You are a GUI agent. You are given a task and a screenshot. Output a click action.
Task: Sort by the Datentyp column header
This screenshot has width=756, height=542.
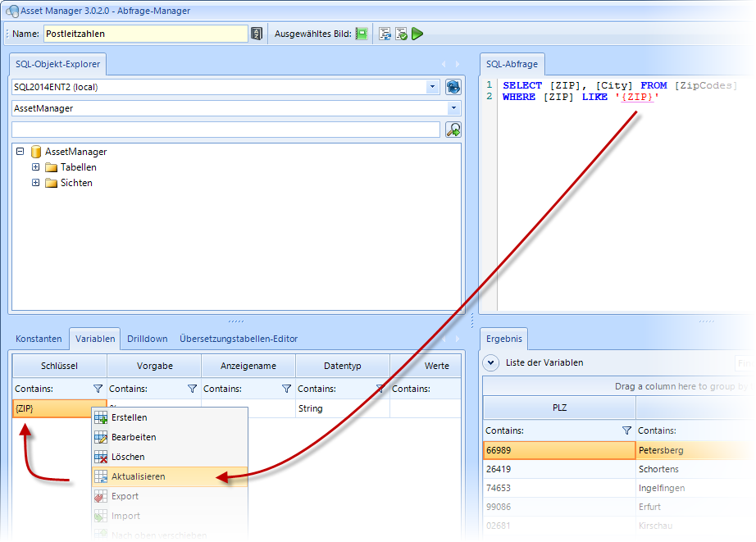(342, 366)
